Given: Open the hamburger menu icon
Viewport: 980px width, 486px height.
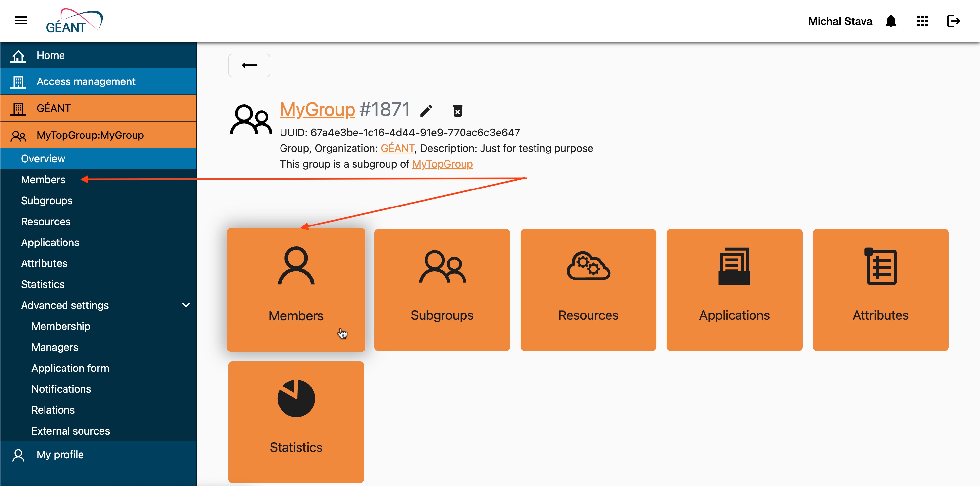Looking at the screenshot, I should click(x=21, y=21).
